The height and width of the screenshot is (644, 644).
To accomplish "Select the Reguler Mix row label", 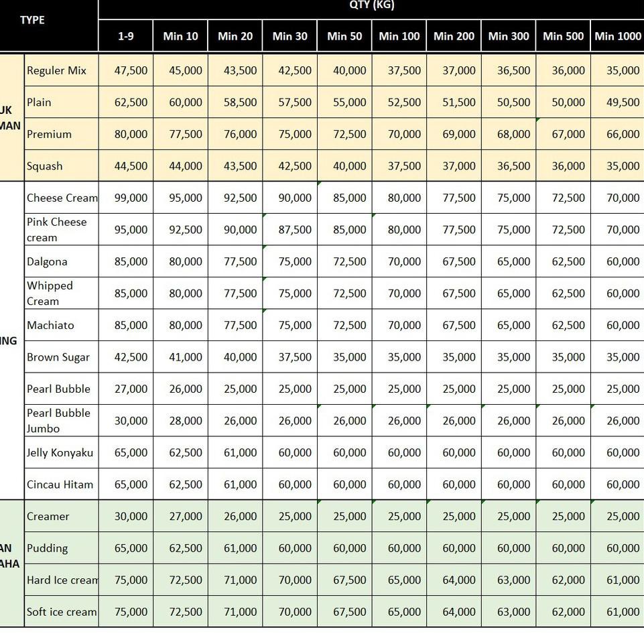I will tap(62, 70).
